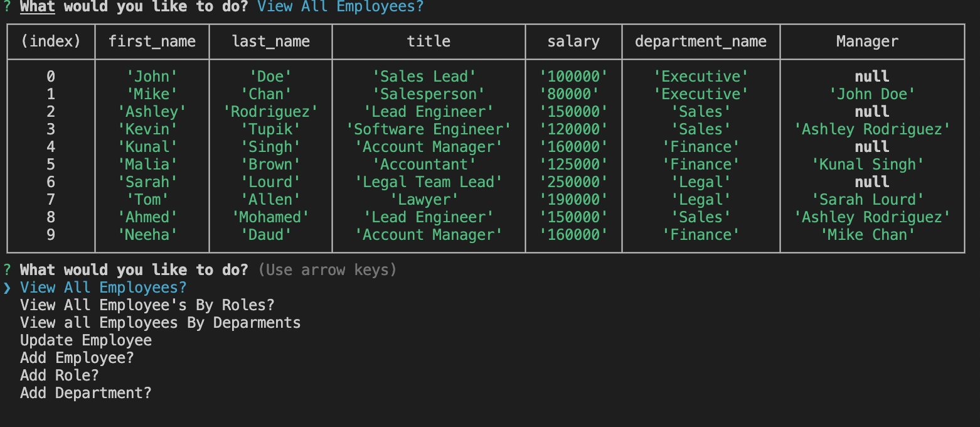Viewport: 980px width, 427px height.
Task: Select the 'Update Employee' option
Action: [x=86, y=340]
